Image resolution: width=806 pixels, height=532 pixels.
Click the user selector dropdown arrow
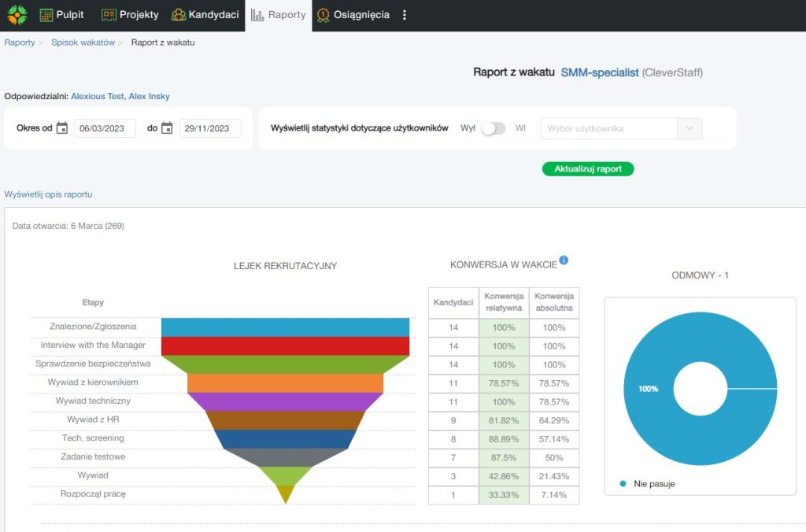tap(690, 128)
